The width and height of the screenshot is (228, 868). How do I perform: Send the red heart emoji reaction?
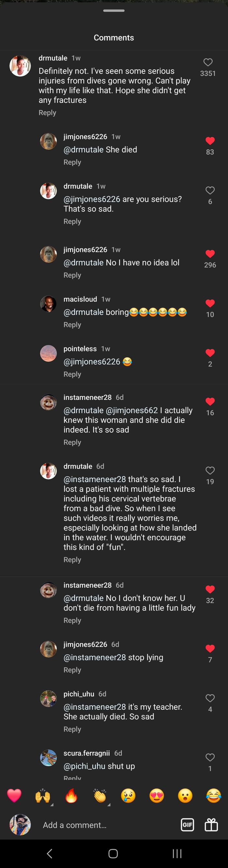[14, 795]
